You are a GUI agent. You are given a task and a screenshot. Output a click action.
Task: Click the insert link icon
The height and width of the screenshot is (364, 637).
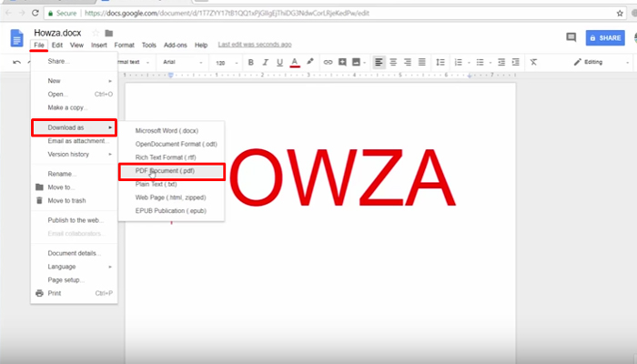328,62
